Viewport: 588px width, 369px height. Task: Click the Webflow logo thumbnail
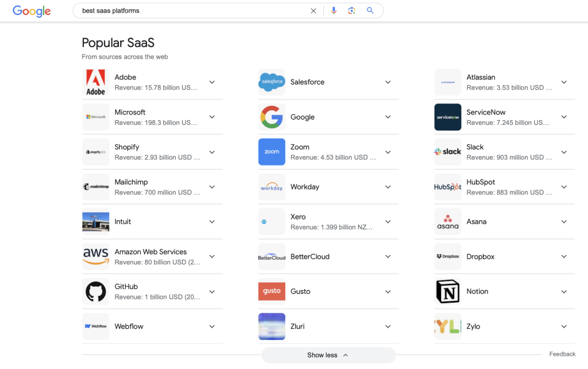(x=96, y=326)
